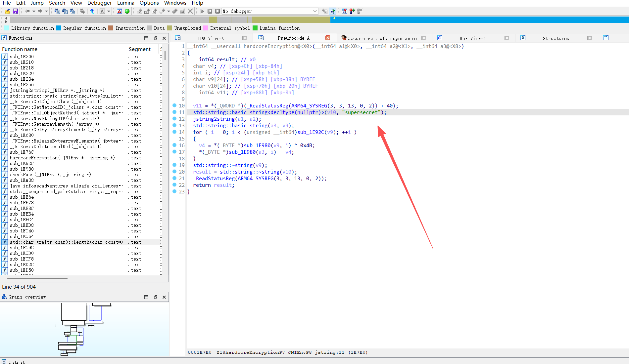Click the blue up arrow toolbar icon

pos(92,11)
